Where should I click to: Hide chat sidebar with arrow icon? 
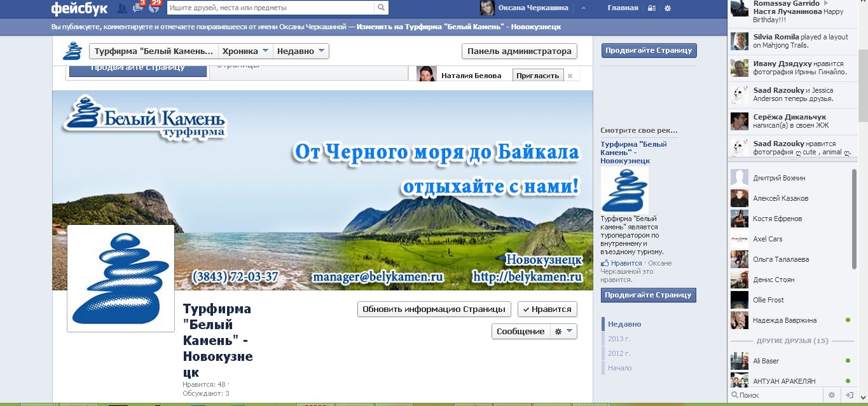pos(849,395)
